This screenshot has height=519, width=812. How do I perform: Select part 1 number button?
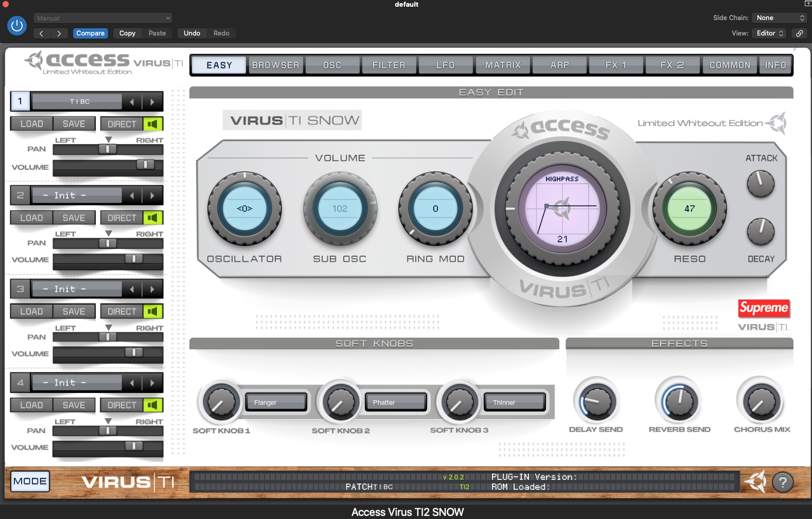point(20,101)
